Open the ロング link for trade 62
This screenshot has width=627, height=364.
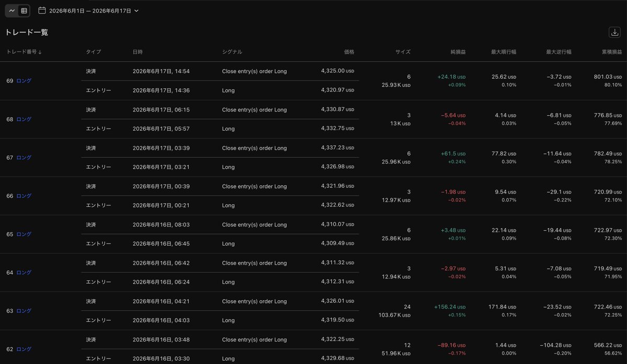click(24, 349)
